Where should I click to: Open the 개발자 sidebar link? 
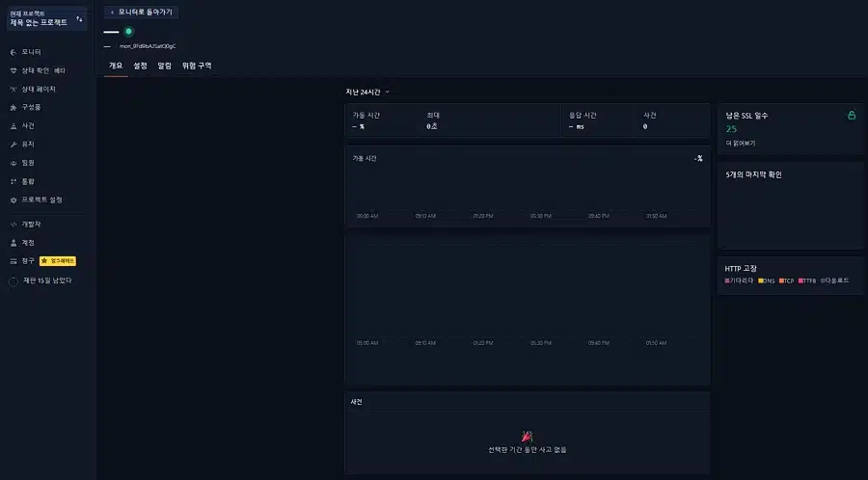coord(31,225)
